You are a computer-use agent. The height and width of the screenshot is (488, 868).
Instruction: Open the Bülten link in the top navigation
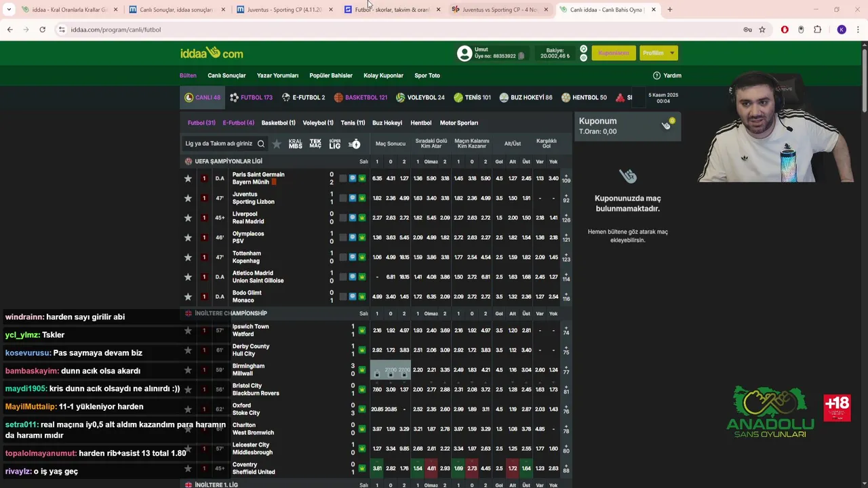click(188, 75)
